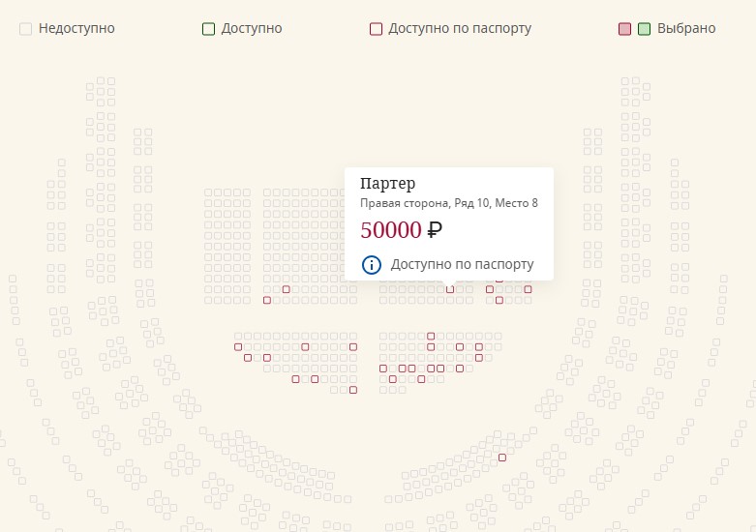Choose the topmost passport seat of the lower-right parterre block
This screenshot has height=532, width=756.
coord(431,336)
